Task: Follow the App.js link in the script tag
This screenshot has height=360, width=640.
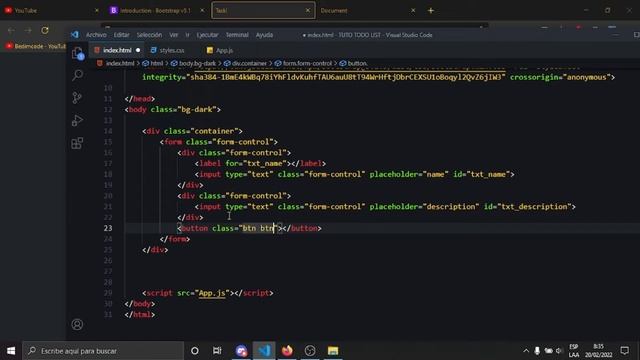Action: (x=211, y=293)
